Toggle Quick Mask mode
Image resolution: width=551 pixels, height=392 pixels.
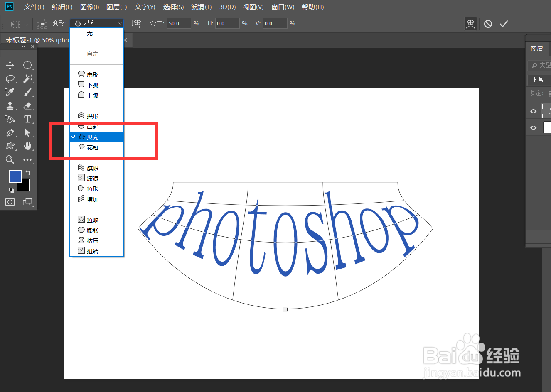tap(10, 202)
